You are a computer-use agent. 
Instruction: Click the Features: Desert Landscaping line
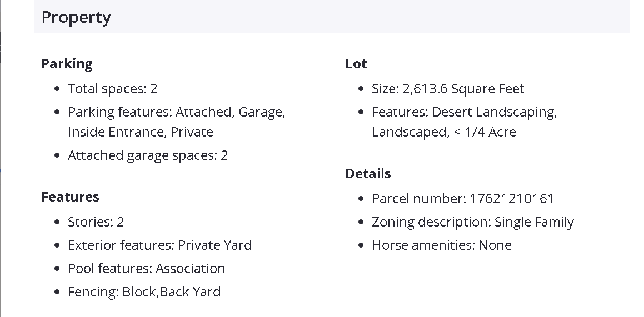point(464,112)
